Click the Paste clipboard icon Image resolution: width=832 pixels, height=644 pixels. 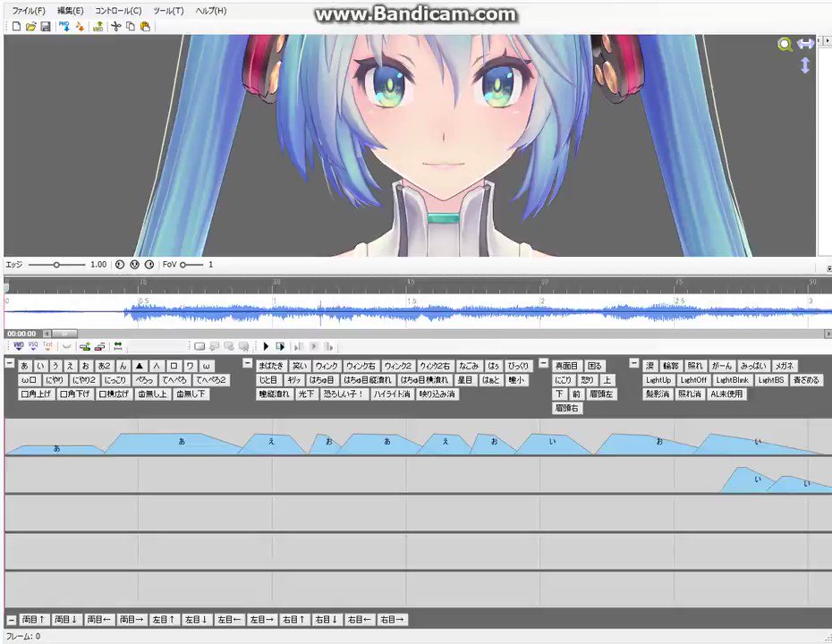(146, 26)
